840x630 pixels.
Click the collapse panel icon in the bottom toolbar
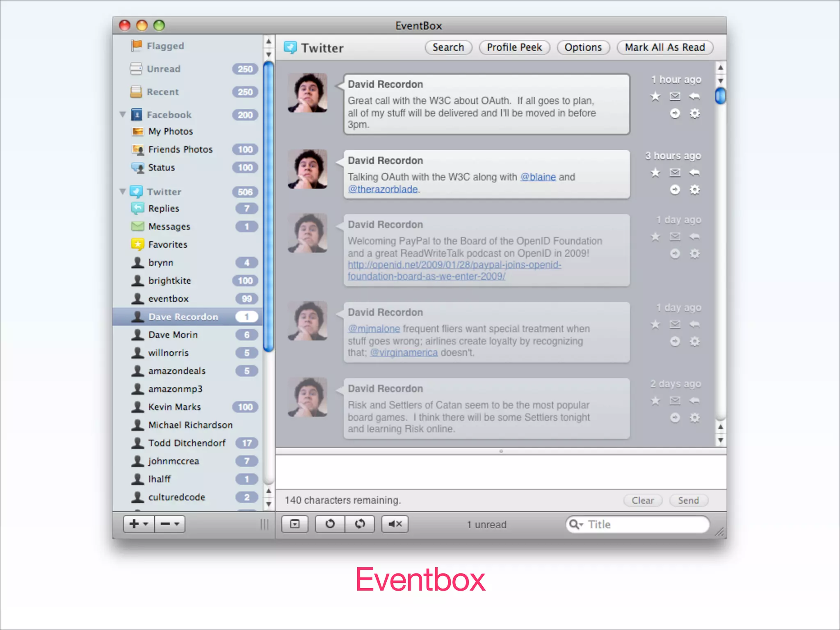coord(295,524)
